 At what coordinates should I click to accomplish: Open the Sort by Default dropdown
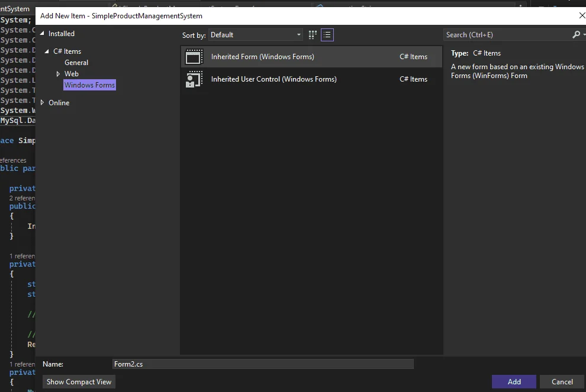[256, 35]
